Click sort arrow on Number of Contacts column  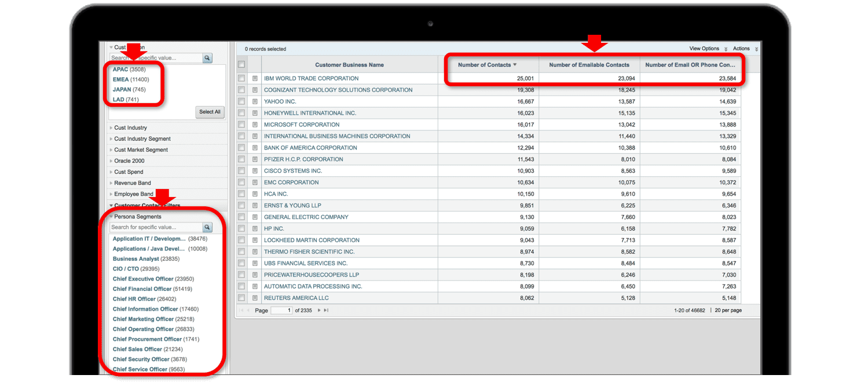[515, 65]
